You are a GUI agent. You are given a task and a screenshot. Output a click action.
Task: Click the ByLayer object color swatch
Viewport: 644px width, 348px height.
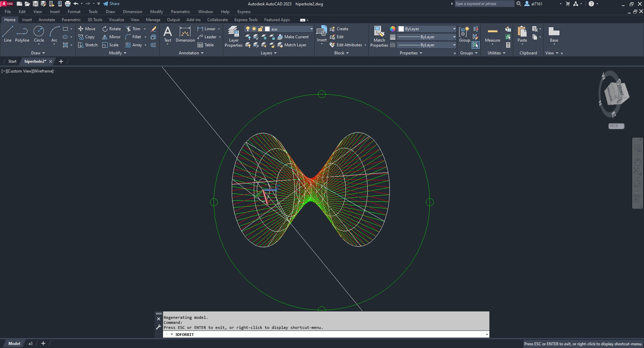[x=401, y=29]
